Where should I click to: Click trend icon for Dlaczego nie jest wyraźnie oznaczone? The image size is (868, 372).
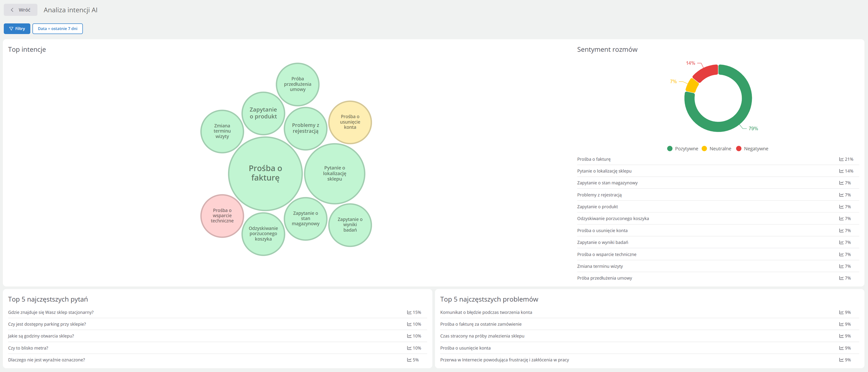[x=409, y=360]
